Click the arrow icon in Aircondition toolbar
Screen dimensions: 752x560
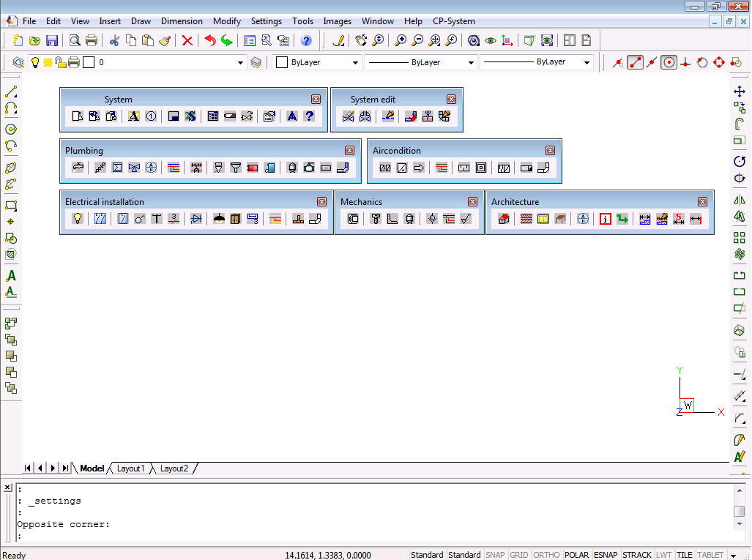coord(419,168)
